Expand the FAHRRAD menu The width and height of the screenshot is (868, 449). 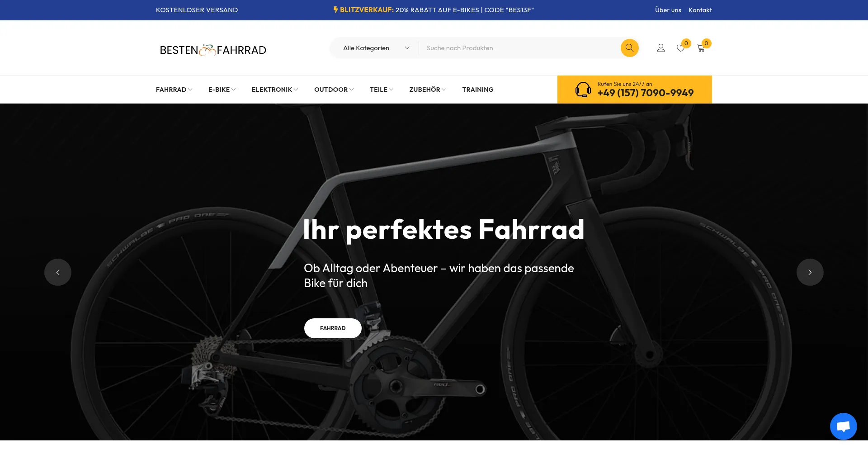(x=174, y=90)
